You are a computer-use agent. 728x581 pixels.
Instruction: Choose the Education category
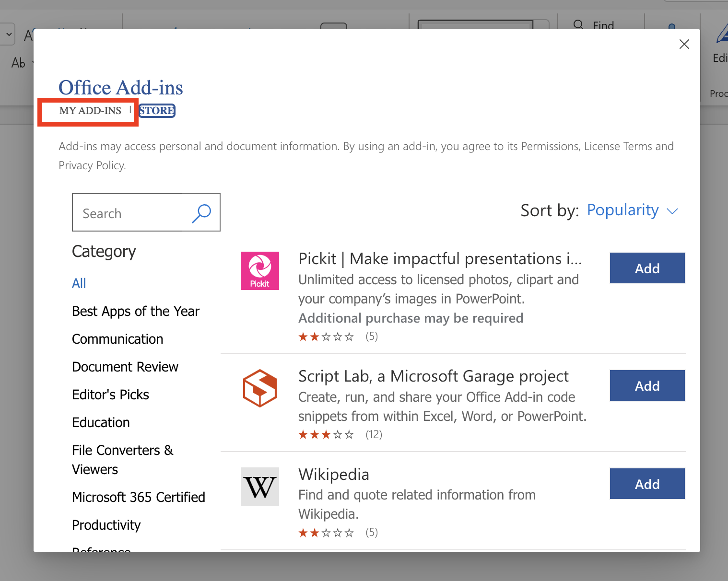pos(101,422)
